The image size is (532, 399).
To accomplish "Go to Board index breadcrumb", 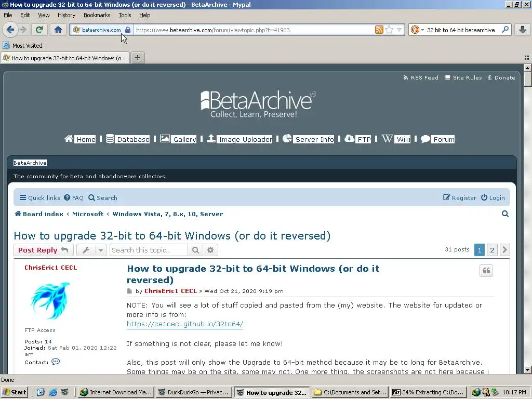I will point(39,214).
